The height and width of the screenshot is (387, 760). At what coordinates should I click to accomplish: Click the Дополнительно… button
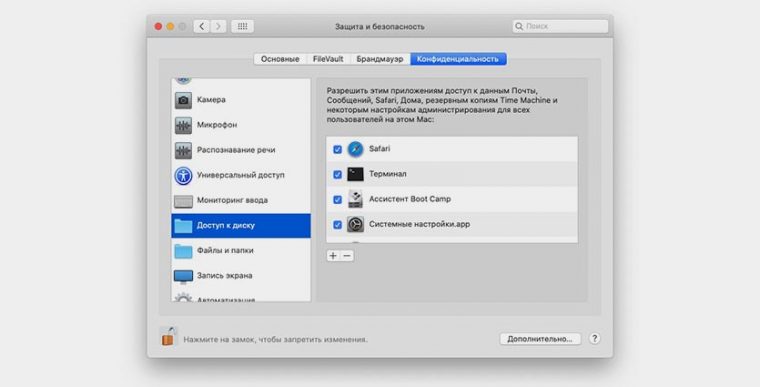(x=540, y=339)
